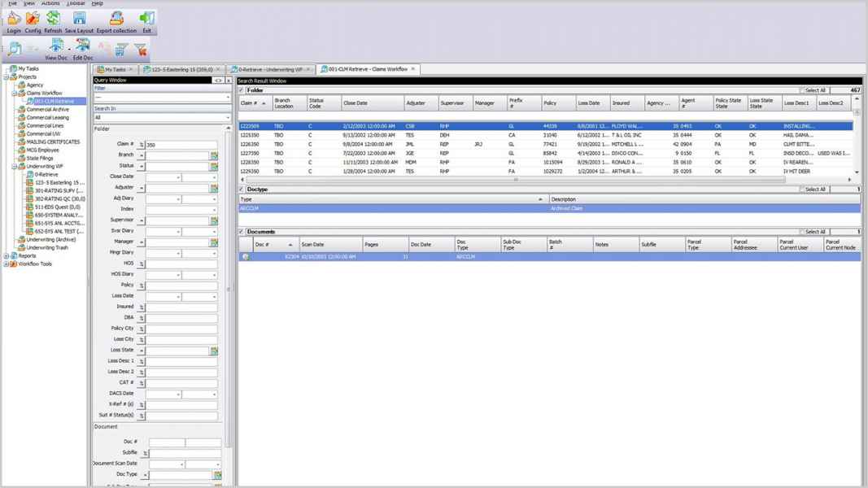Viewport: 868px width, 488px height.
Task: Toggle the Folder section checkbox in search results
Action: click(x=242, y=90)
